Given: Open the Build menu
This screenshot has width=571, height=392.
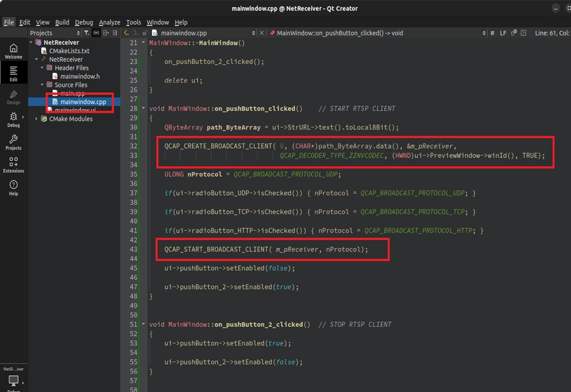Looking at the screenshot, I should coord(62,22).
